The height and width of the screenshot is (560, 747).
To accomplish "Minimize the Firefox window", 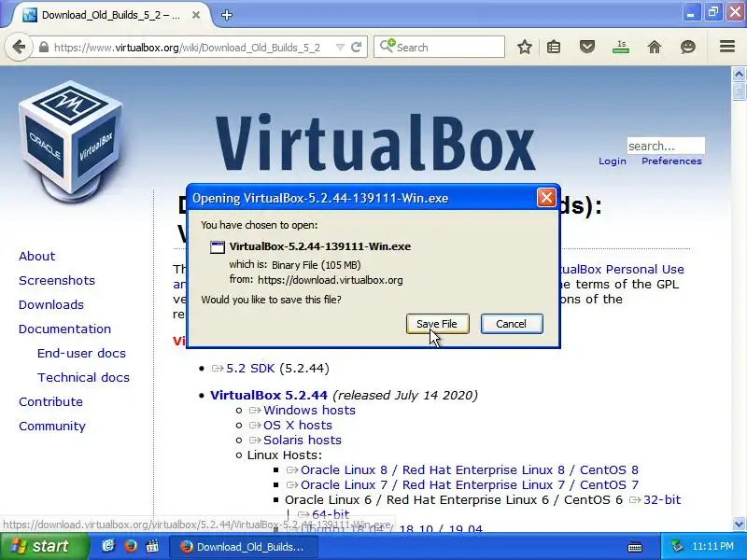I will [x=691, y=12].
